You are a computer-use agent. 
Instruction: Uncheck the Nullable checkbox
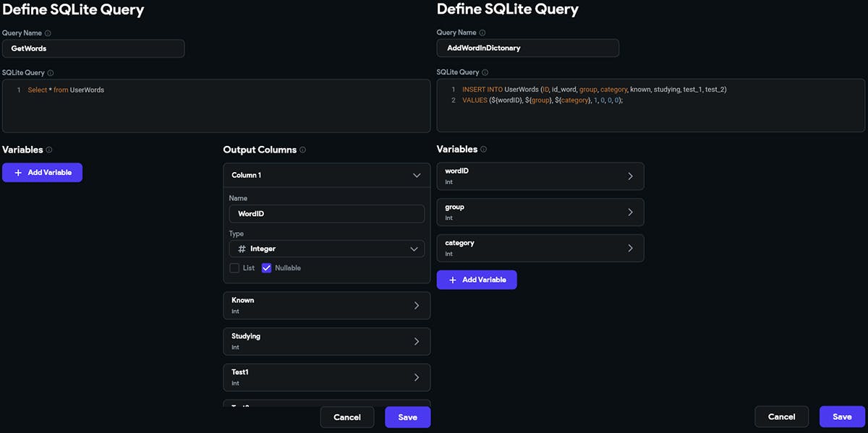pyautogui.click(x=266, y=268)
